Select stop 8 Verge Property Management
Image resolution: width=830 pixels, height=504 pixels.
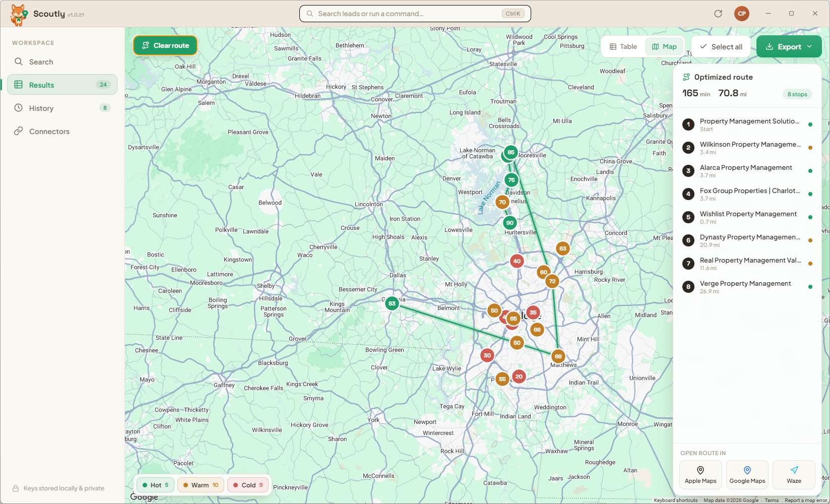tap(747, 287)
